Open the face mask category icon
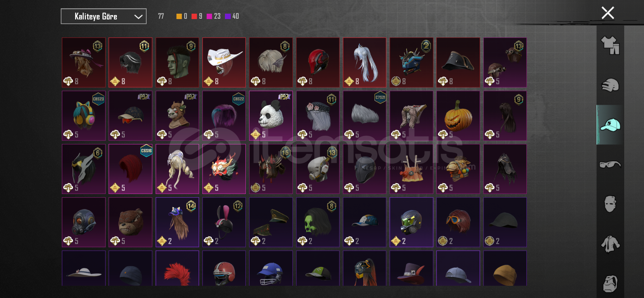 click(x=610, y=204)
